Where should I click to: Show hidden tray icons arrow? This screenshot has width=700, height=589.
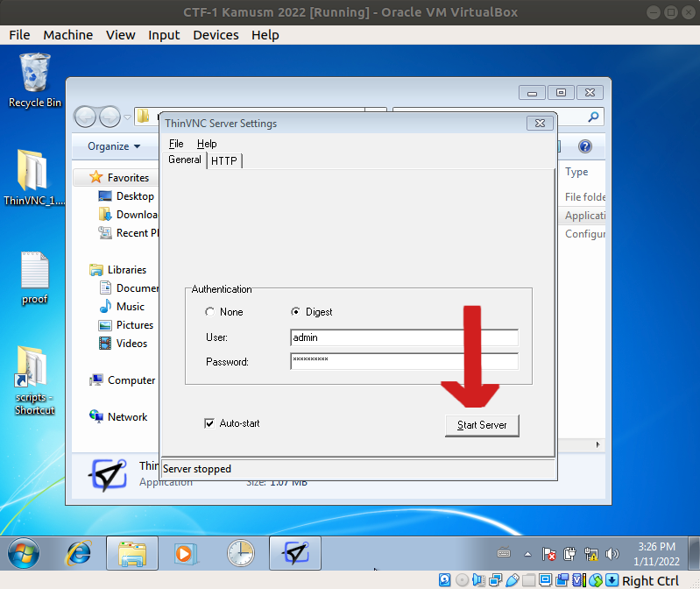tap(527, 554)
